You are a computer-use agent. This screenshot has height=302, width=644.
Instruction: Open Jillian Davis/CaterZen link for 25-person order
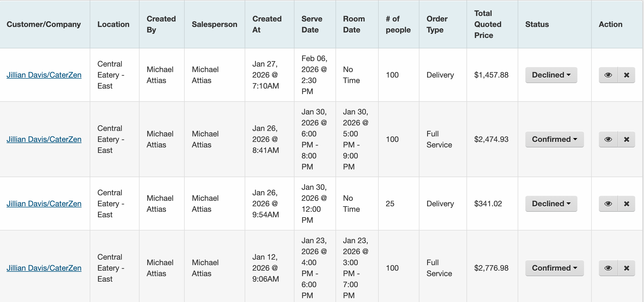tap(44, 204)
